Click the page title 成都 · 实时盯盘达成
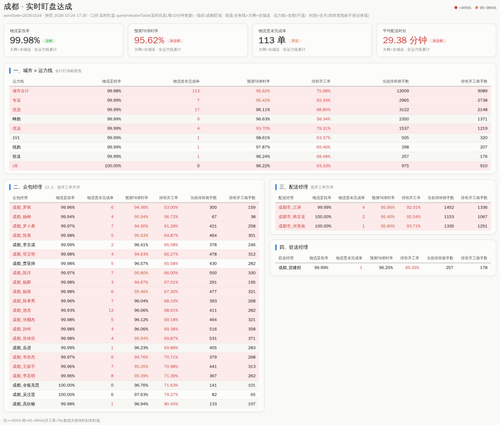Viewport: 500px width, 425px height. click(38, 6)
